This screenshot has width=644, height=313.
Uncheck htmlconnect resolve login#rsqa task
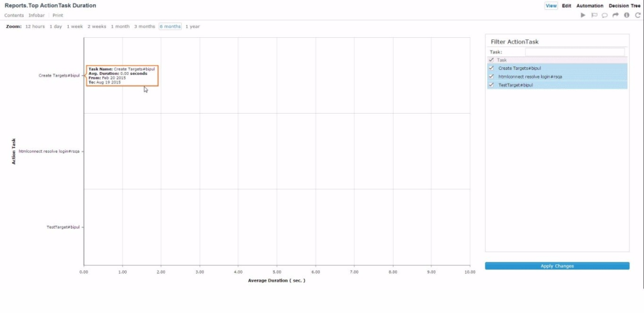pyautogui.click(x=491, y=76)
